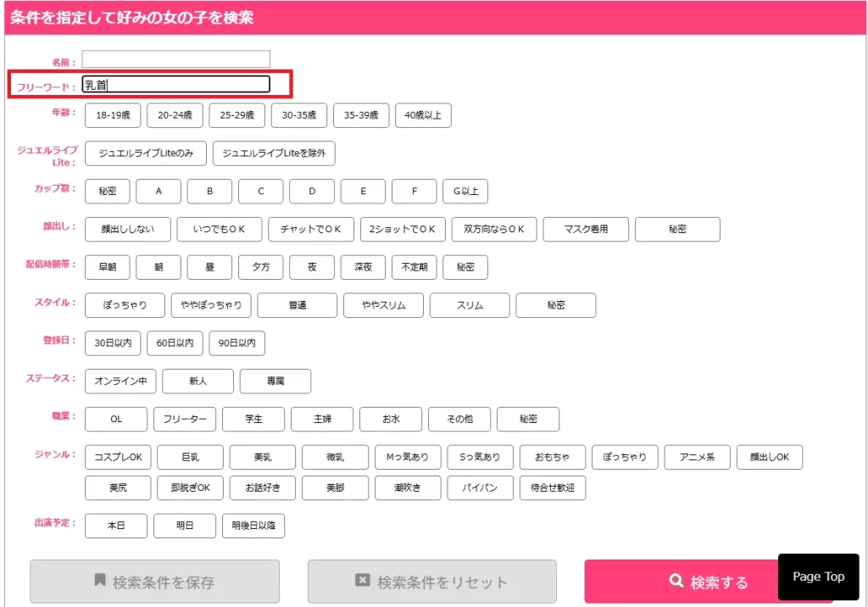
Task: Select the 深夜 broadcast time slot
Action: click(363, 267)
